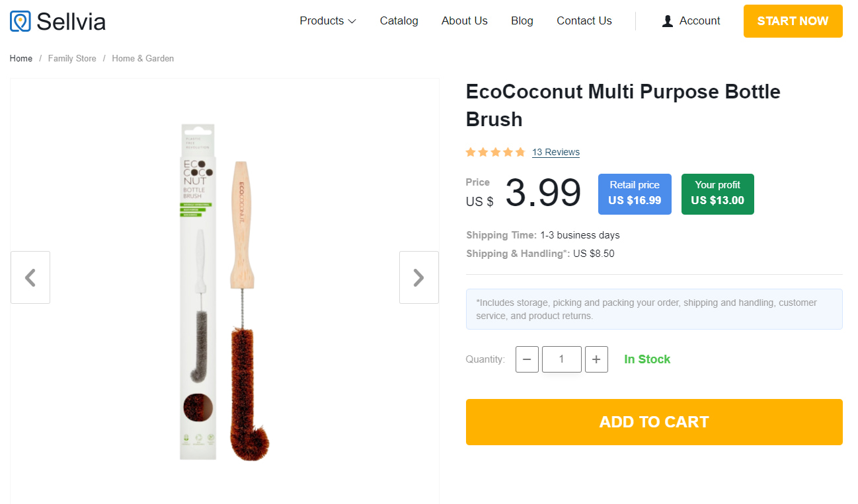Navigate to Contact Us

584,21
